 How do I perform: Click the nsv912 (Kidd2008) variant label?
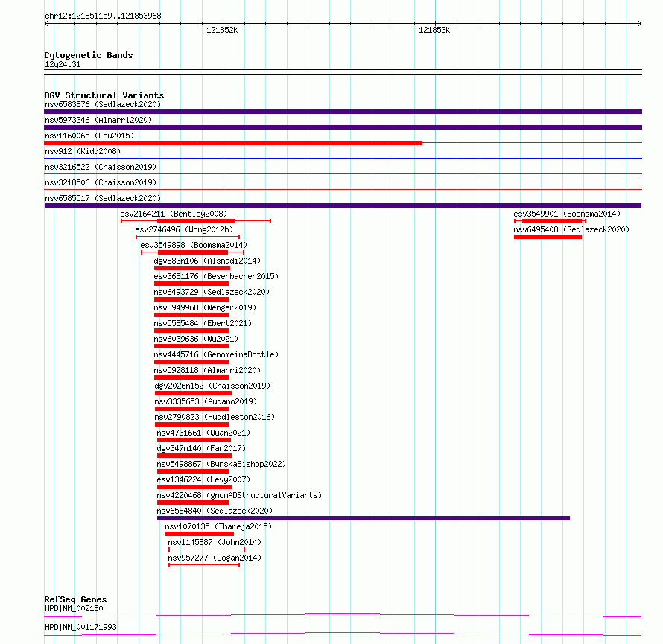tap(83, 151)
